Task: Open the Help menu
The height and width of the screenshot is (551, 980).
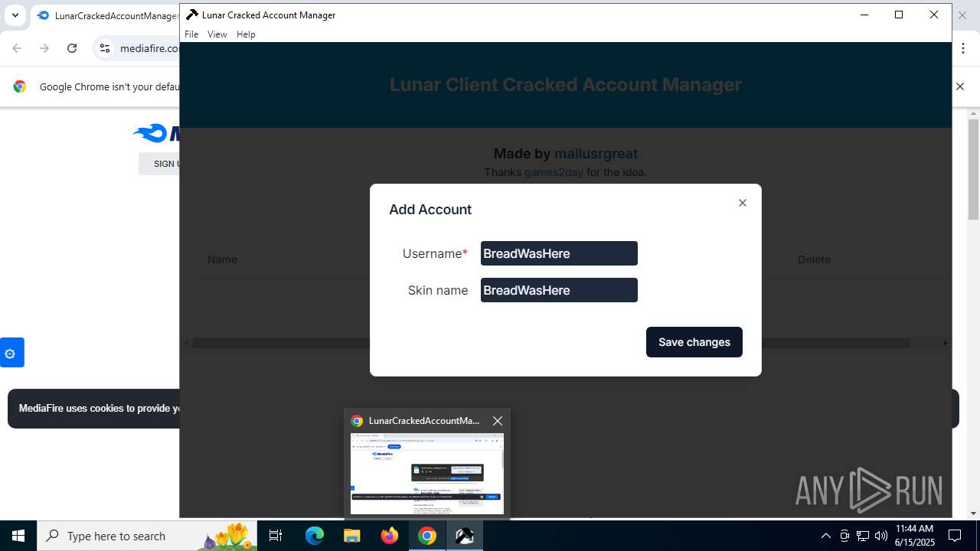Action: click(246, 34)
